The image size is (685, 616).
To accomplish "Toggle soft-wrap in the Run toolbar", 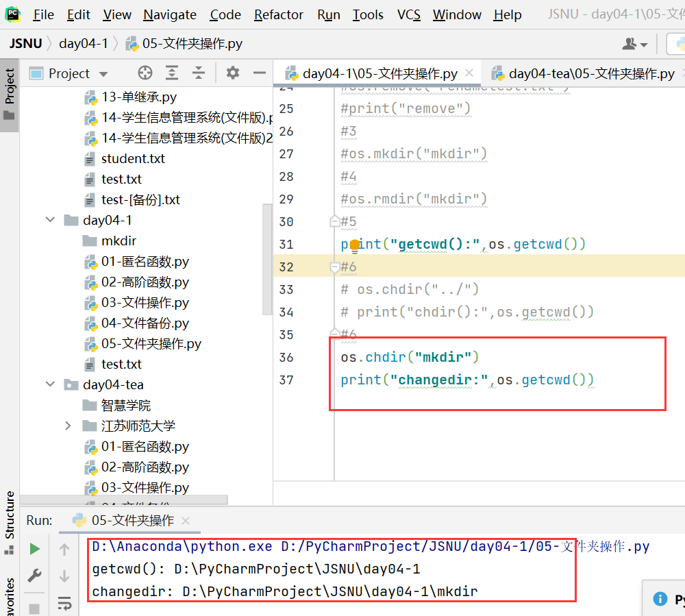I will point(65,604).
